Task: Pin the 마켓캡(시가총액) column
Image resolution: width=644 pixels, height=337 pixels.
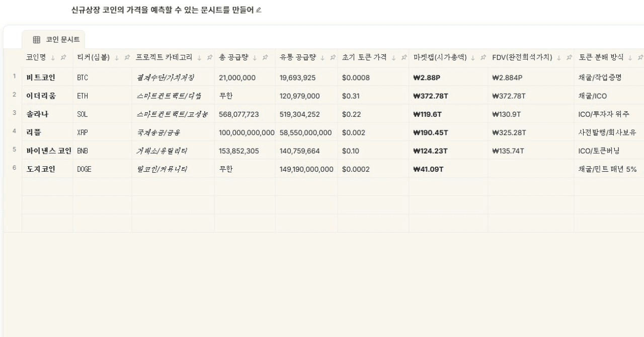Action: [x=483, y=58]
